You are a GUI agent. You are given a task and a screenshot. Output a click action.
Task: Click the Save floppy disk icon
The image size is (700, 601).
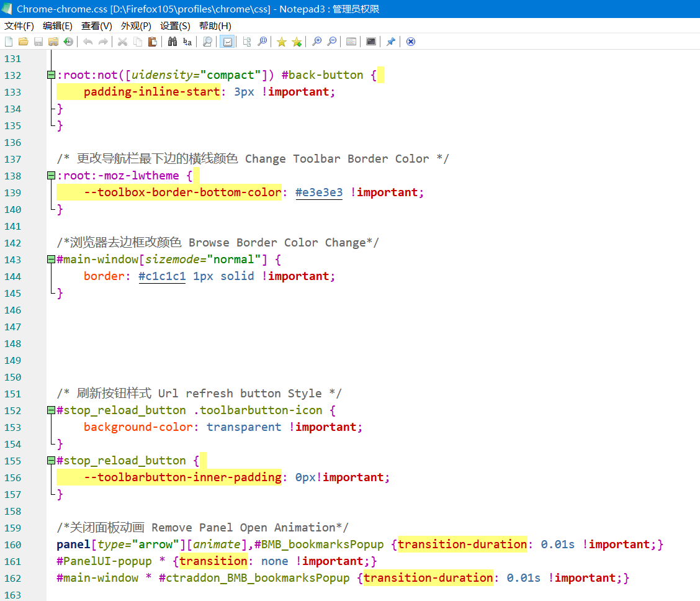click(x=38, y=42)
